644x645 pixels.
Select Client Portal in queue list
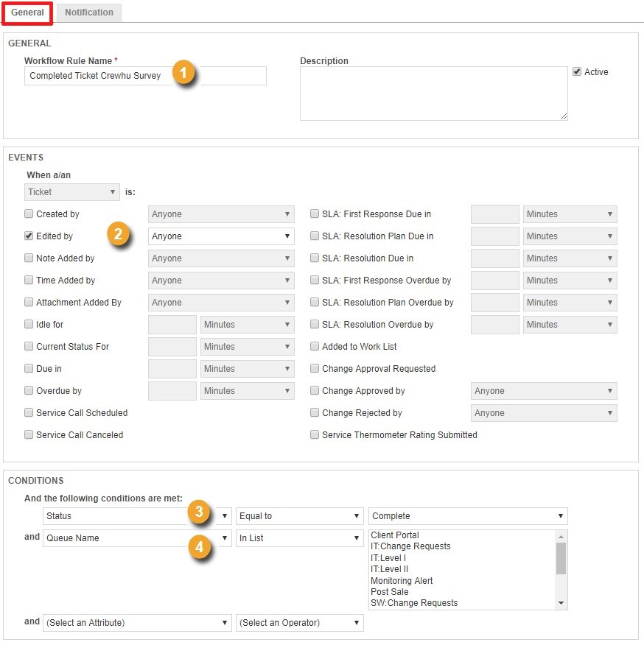pyautogui.click(x=394, y=535)
